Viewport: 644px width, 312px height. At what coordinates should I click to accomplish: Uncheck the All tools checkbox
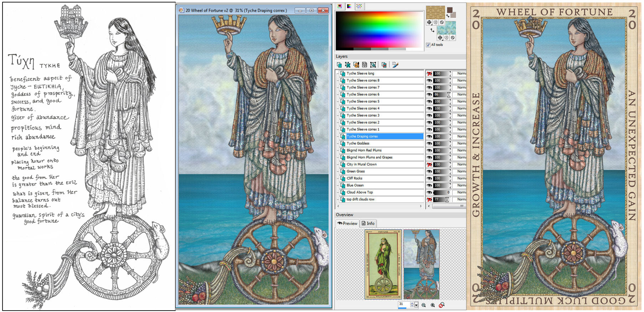(x=428, y=45)
